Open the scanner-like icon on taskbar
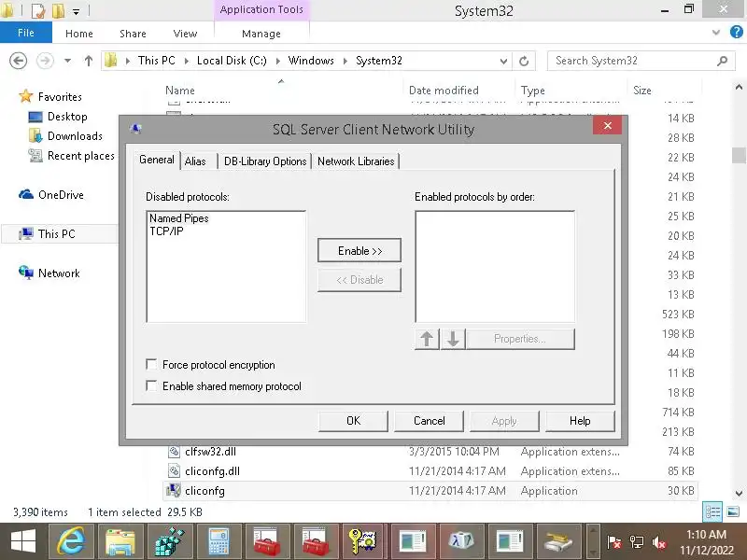747x560 pixels. pyautogui.click(x=557, y=542)
